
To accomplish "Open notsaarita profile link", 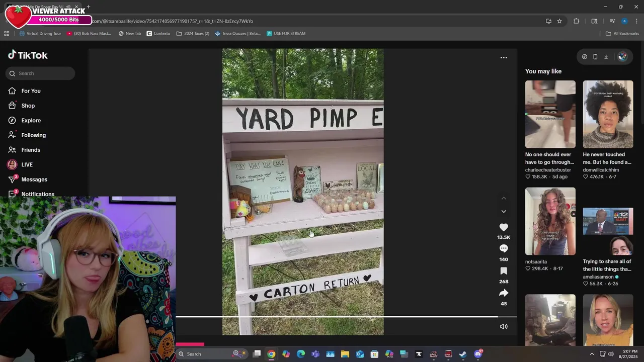I will click(x=536, y=262).
